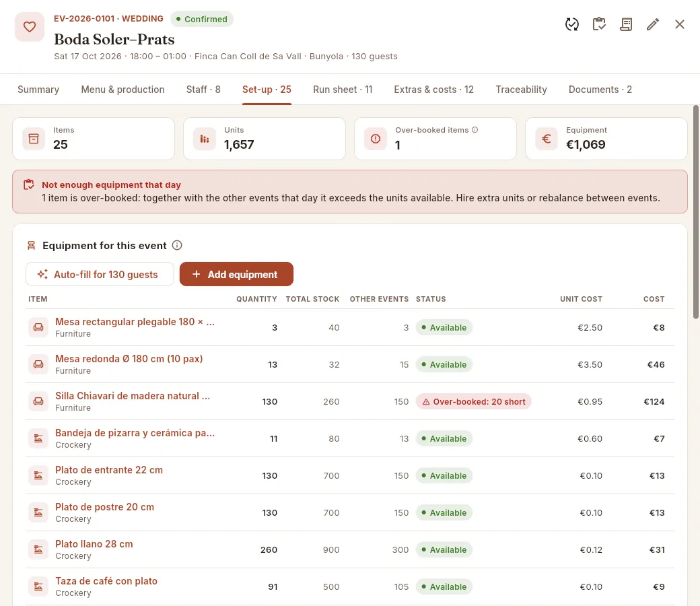Click the vertical scrollbar thumb
The image size is (700, 606).
pos(695,212)
